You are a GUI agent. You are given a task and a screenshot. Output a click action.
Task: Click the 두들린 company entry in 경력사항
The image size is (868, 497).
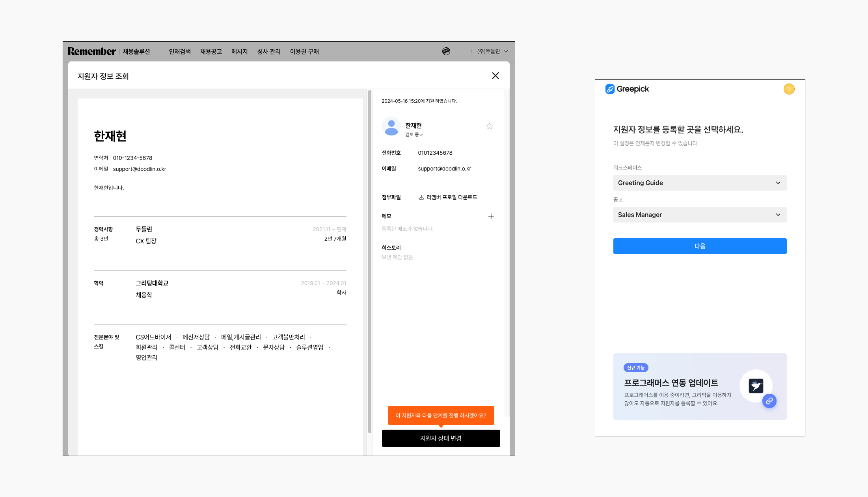pos(144,229)
